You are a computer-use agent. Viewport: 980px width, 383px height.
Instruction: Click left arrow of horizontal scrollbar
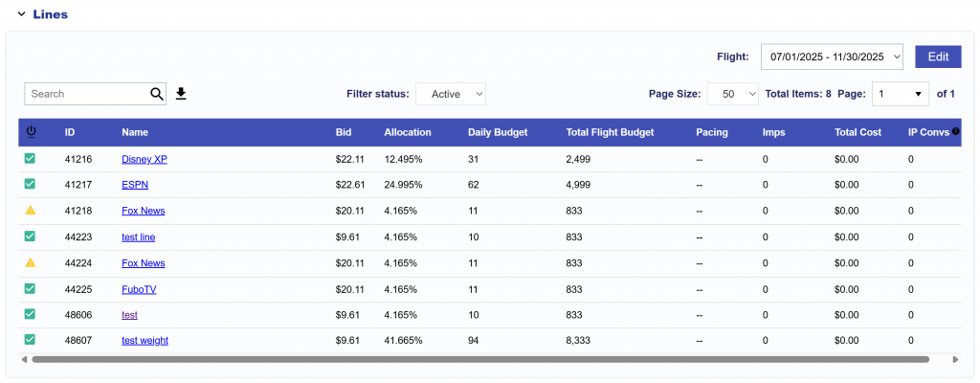click(x=25, y=360)
